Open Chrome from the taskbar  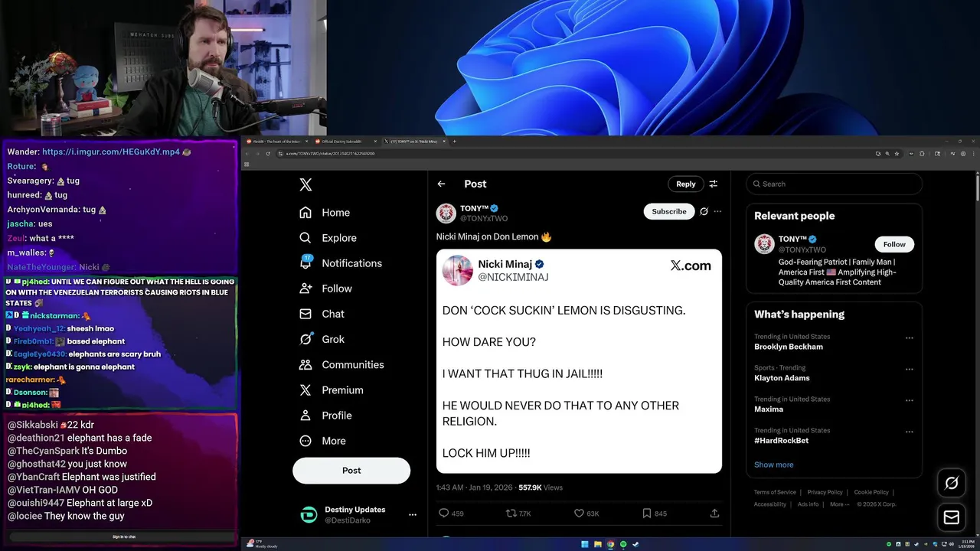610,545
